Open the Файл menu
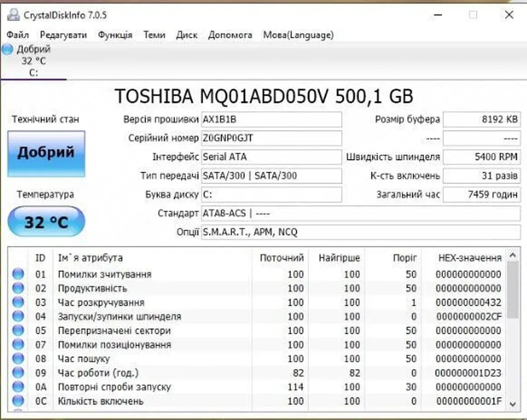527x420 pixels. click(x=18, y=35)
